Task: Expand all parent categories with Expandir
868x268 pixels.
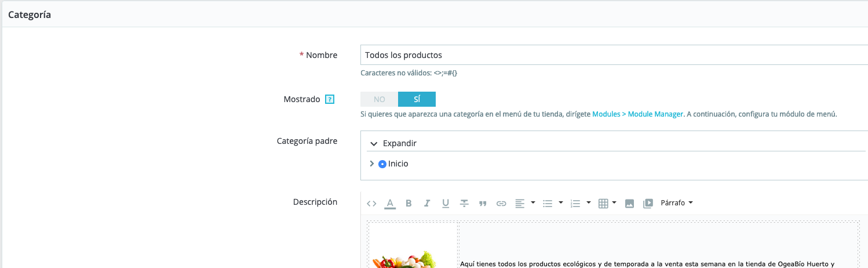Action: point(393,143)
